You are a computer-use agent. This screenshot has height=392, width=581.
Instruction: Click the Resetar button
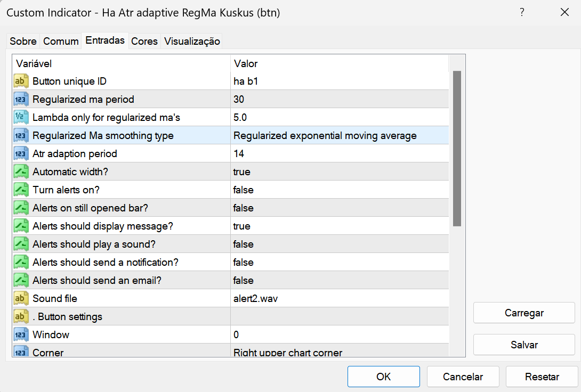(542, 377)
